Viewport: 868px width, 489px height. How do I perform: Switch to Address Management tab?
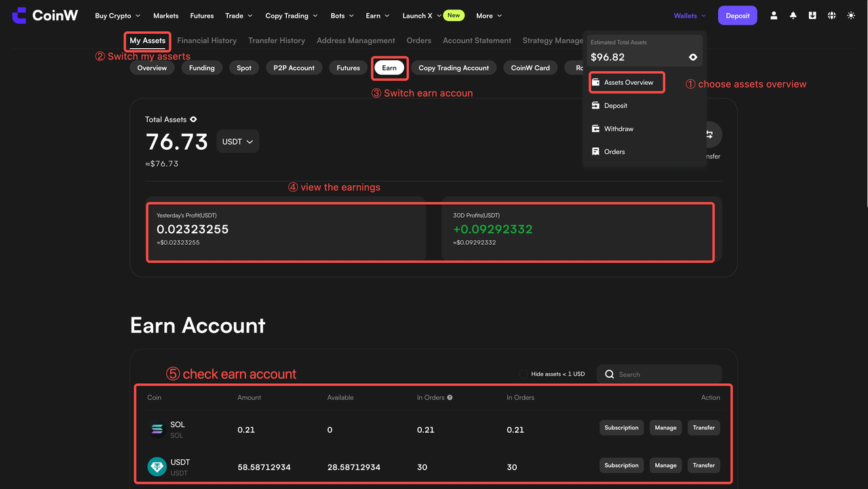click(x=356, y=41)
